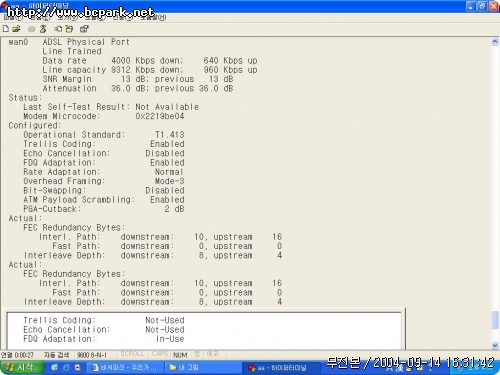Click the 'Mode-3' overhead framing value
500x375 pixels.
(x=169, y=181)
